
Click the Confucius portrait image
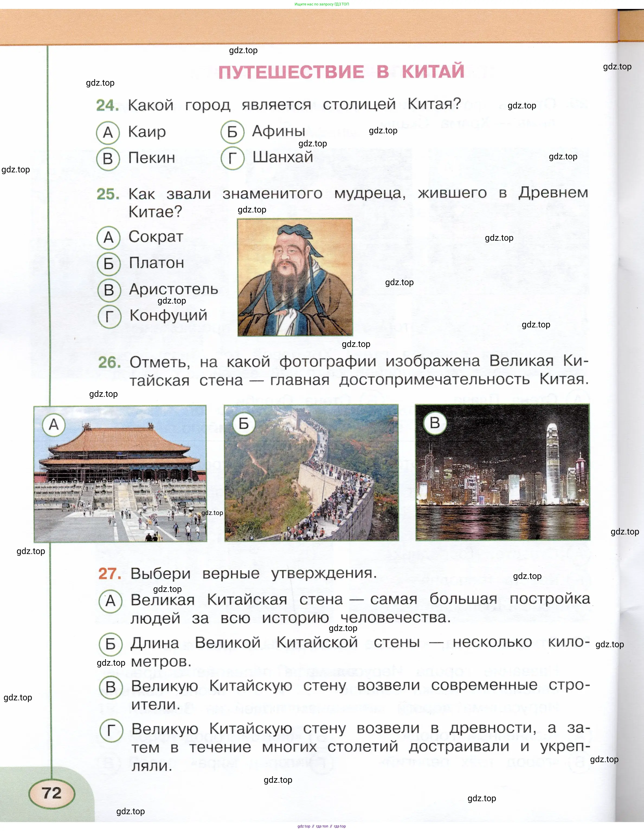point(295,277)
